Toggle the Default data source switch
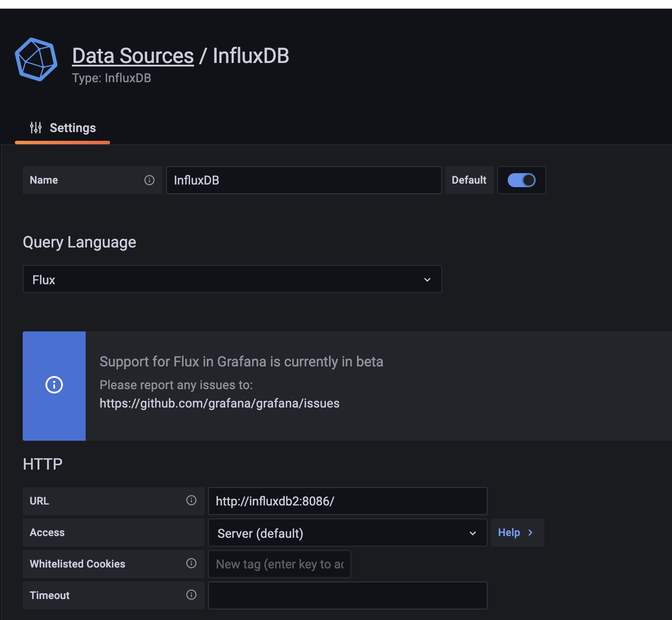Viewport: 672px width, 620px height. (521, 180)
